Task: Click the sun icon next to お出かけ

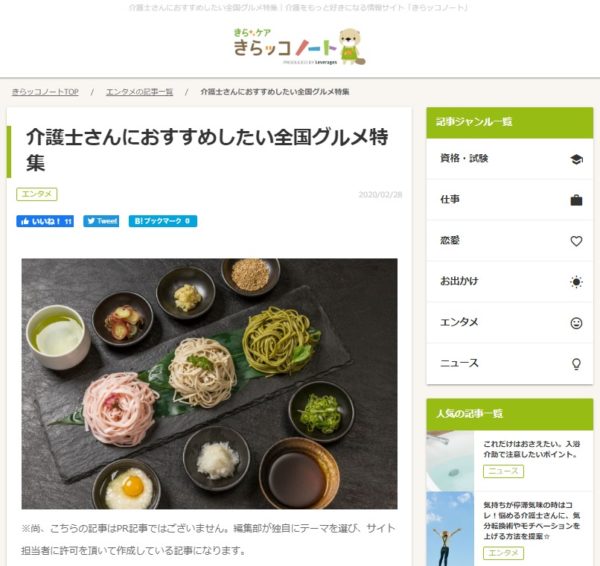Action: 576,282
